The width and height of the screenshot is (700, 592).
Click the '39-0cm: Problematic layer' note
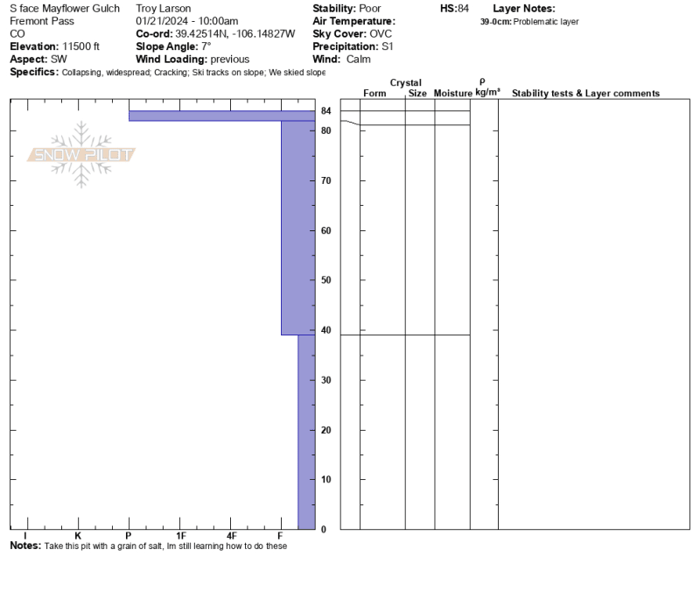pos(529,21)
